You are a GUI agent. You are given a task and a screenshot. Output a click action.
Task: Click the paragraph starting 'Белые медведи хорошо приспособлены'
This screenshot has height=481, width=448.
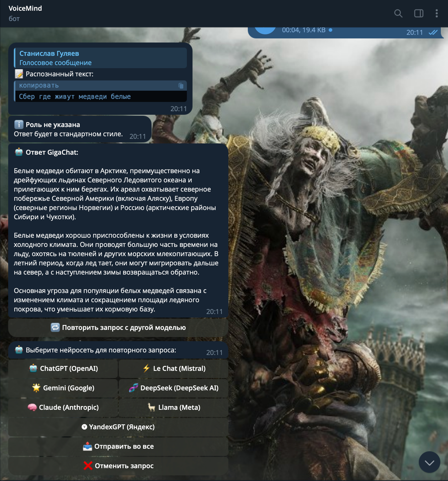coord(116,254)
